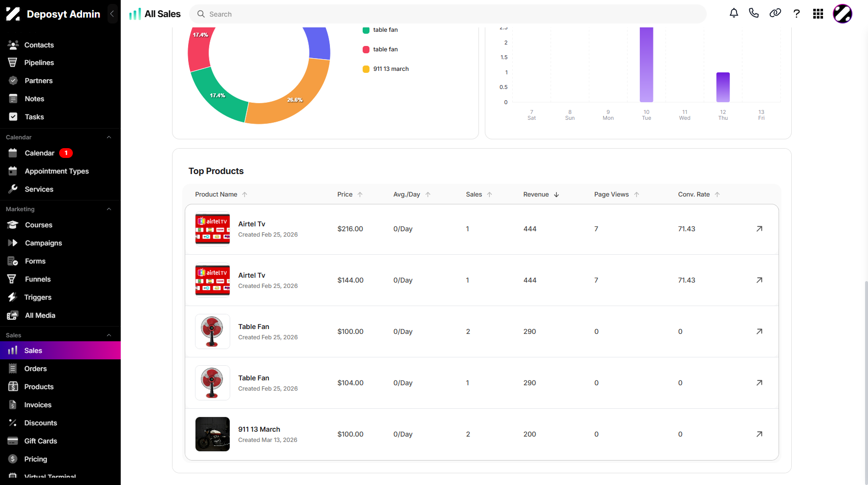Click the red table fan legend swatch
The width and height of the screenshot is (868, 485).
pos(366,49)
